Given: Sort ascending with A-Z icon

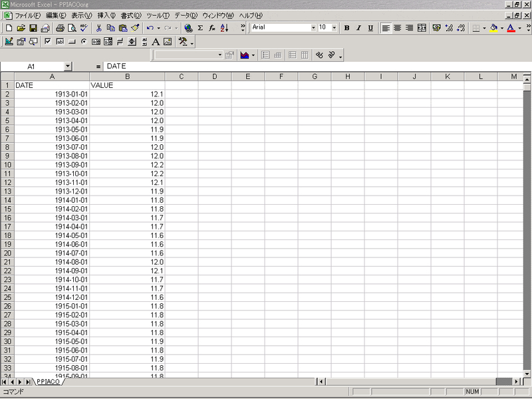Looking at the screenshot, I should click(224, 28).
